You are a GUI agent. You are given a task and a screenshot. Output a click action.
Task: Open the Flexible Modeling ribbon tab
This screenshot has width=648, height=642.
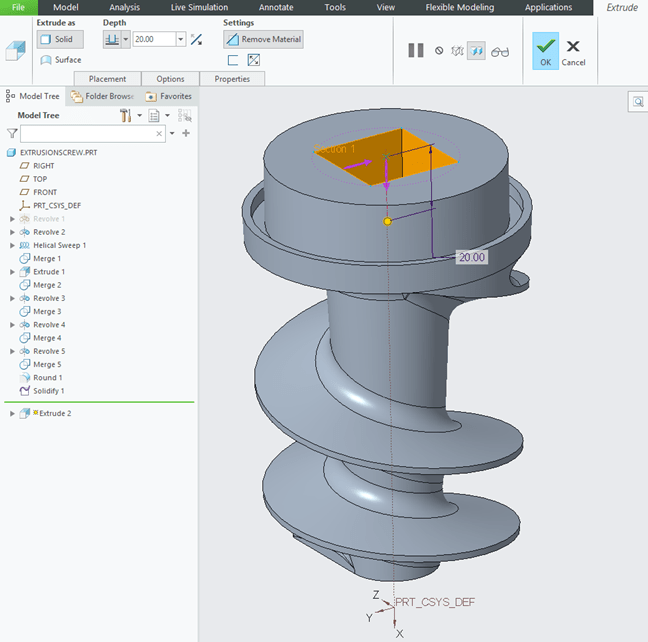459,7
